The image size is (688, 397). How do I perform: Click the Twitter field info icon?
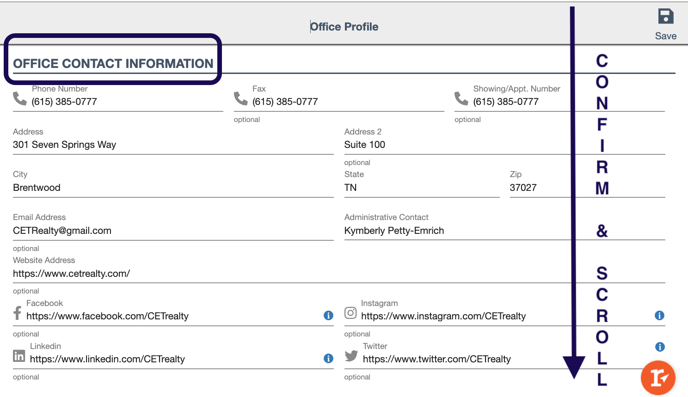click(659, 347)
